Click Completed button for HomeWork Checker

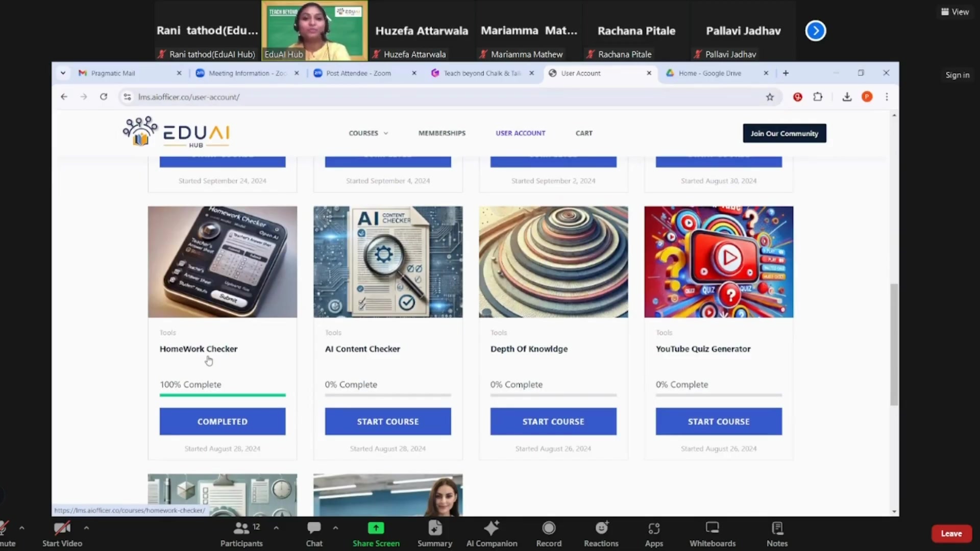[223, 421]
